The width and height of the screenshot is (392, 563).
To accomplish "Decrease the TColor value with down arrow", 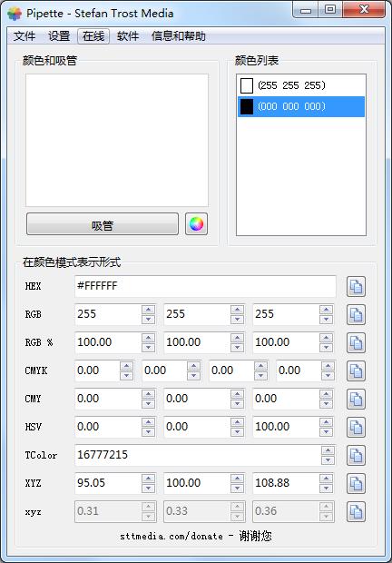I will pyautogui.click(x=328, y=460).
